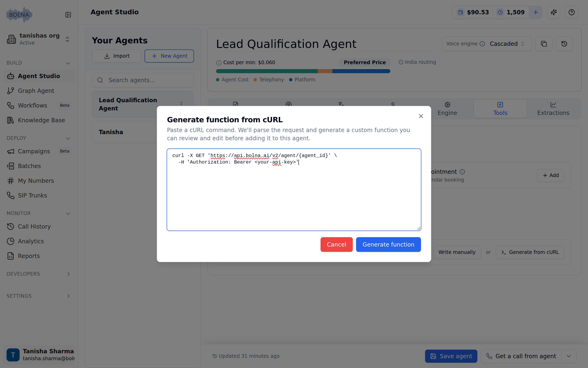The image size is (588, 368).
Task: Click the Batches icon
Action: 10,166
